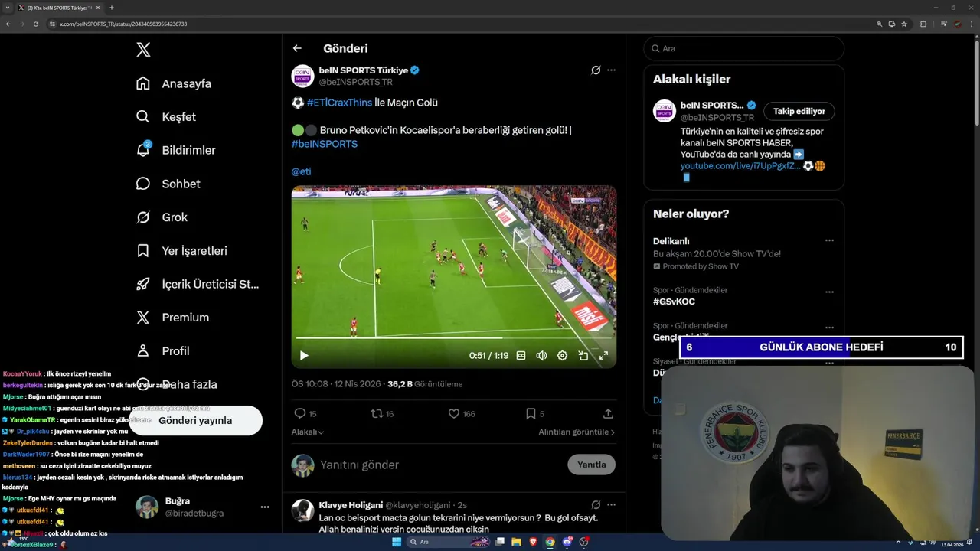980x551 pixels.
Task: Toggle video captions
Action: [x=521, y=356]
